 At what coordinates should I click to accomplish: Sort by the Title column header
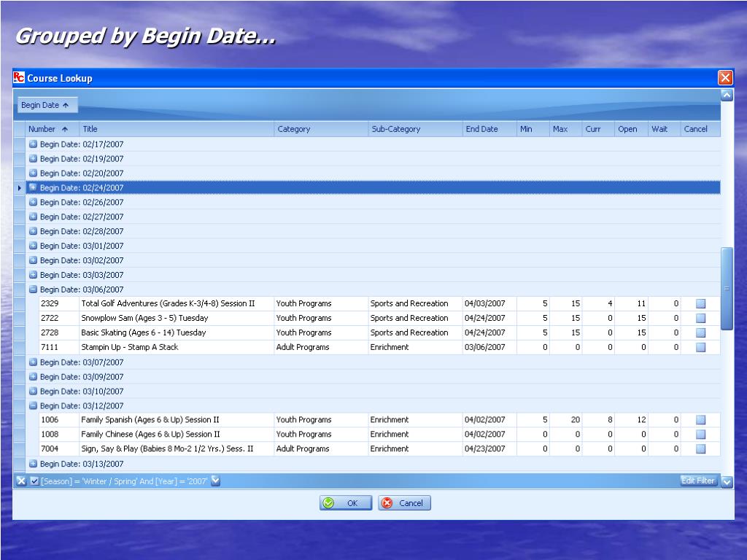point(177,129)
